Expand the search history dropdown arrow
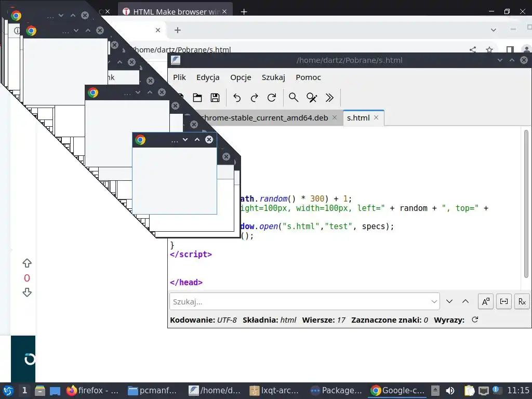The width and height of the screenshot is (532, 399). click(x=434, y=301)
